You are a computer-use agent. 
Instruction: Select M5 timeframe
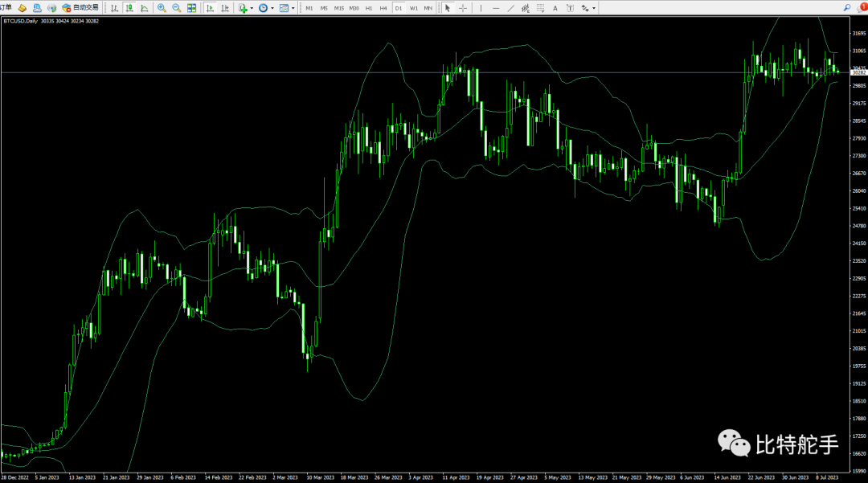(x=324, y=8)
